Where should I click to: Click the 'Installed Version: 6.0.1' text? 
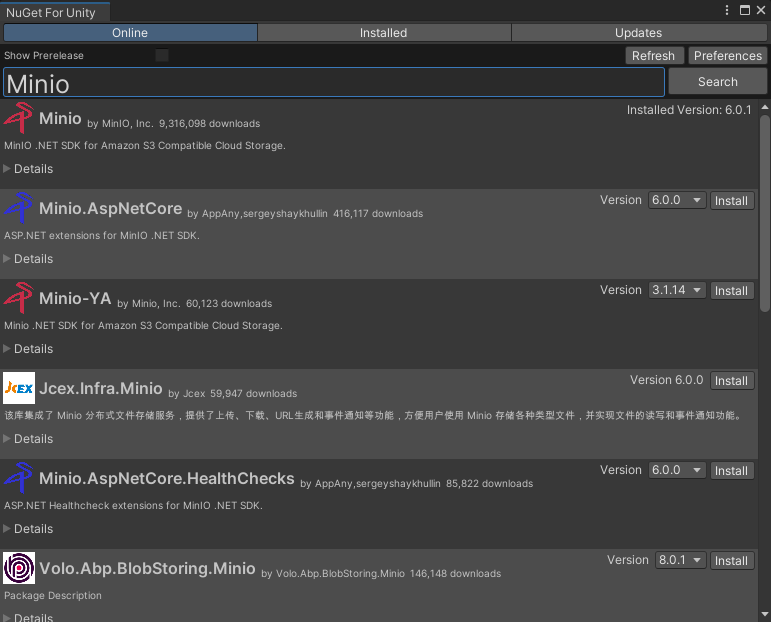point(689,110)
